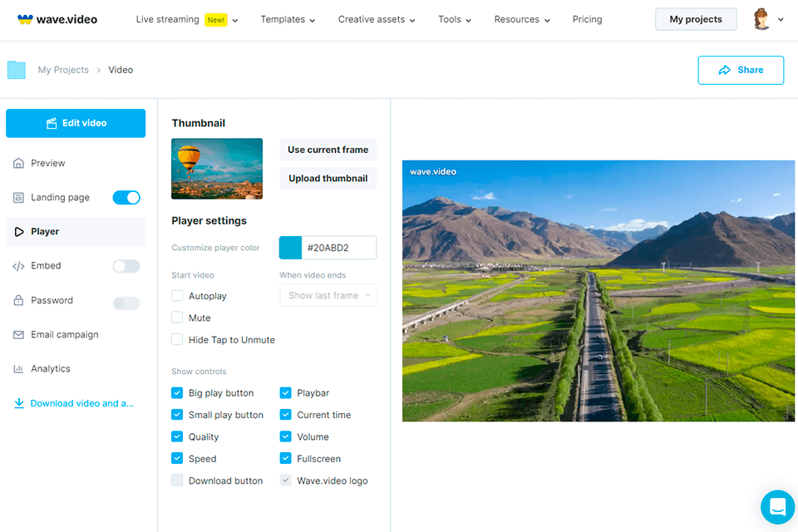798x532 pixels.
Task: Click Download video and a... link
Action: [82, 403]
